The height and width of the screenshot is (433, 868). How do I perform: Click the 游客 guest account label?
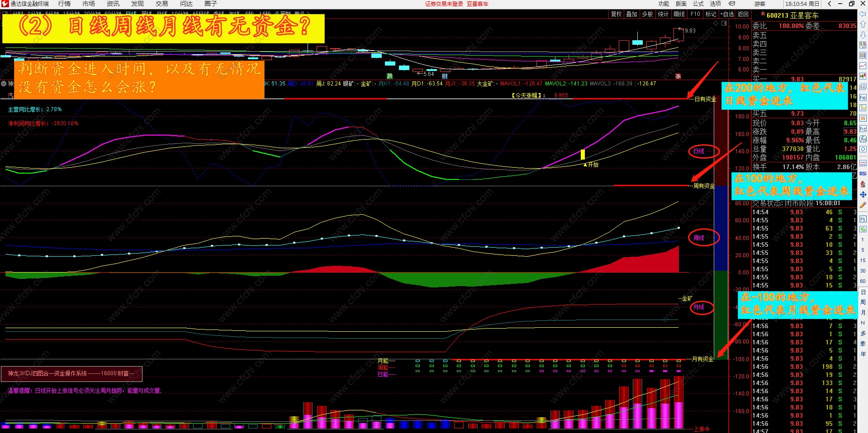[x=760, y=4]
